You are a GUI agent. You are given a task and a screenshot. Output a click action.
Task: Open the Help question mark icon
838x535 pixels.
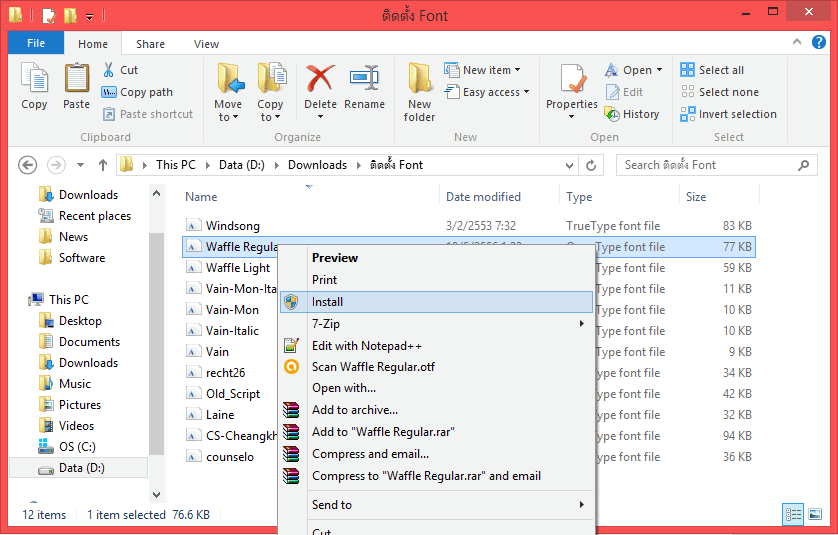coord(818,42)
